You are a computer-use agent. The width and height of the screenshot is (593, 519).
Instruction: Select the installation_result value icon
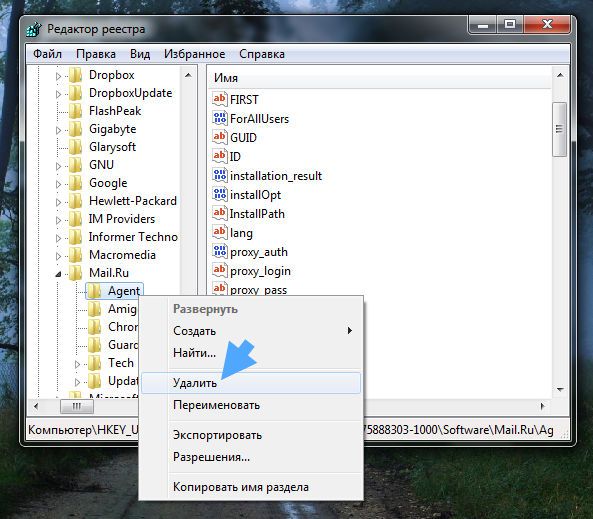220,176
